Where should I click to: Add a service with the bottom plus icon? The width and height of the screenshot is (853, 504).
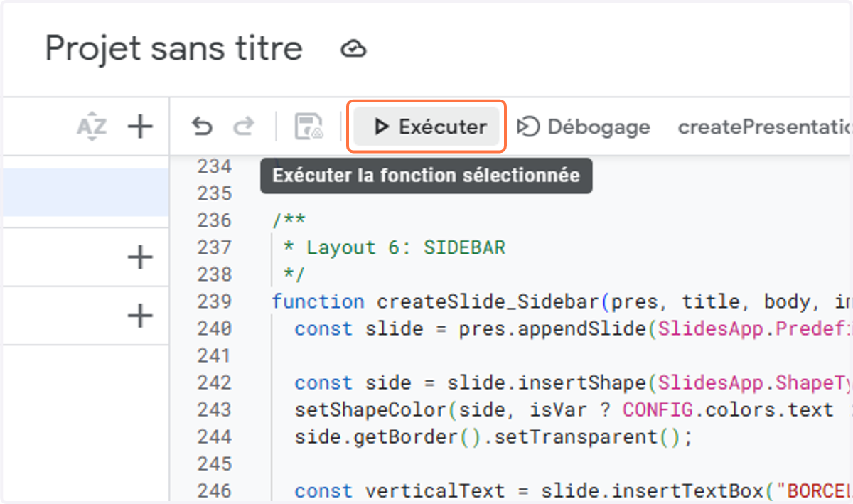point(140,315)
